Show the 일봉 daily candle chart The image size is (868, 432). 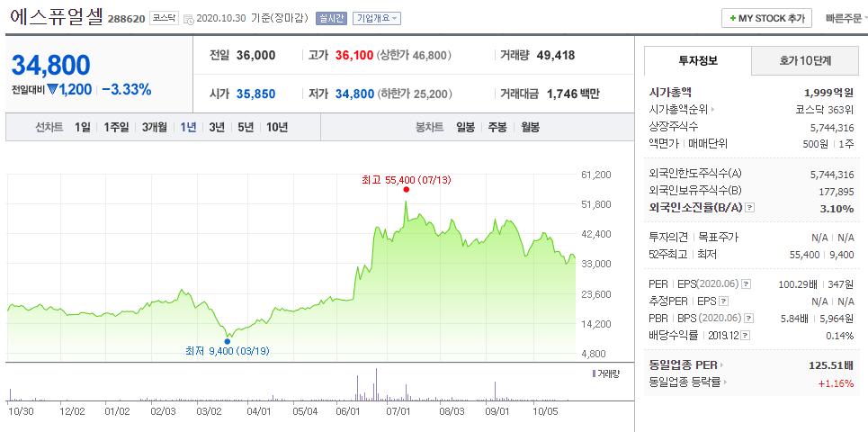466,127
